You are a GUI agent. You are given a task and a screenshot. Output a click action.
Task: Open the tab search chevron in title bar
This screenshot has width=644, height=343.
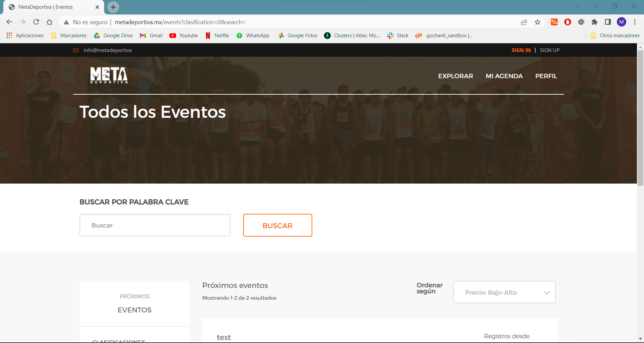pyautogui.click(x=577, y=6)
